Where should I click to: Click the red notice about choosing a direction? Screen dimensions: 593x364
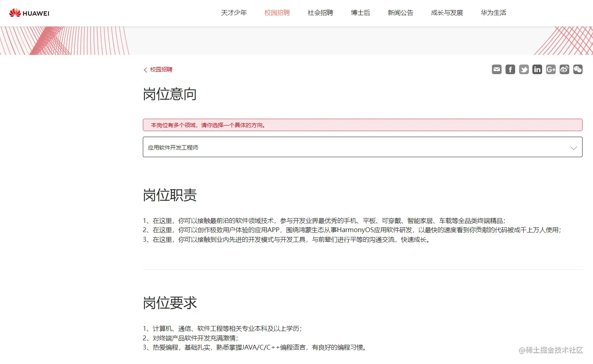[363, 125]
